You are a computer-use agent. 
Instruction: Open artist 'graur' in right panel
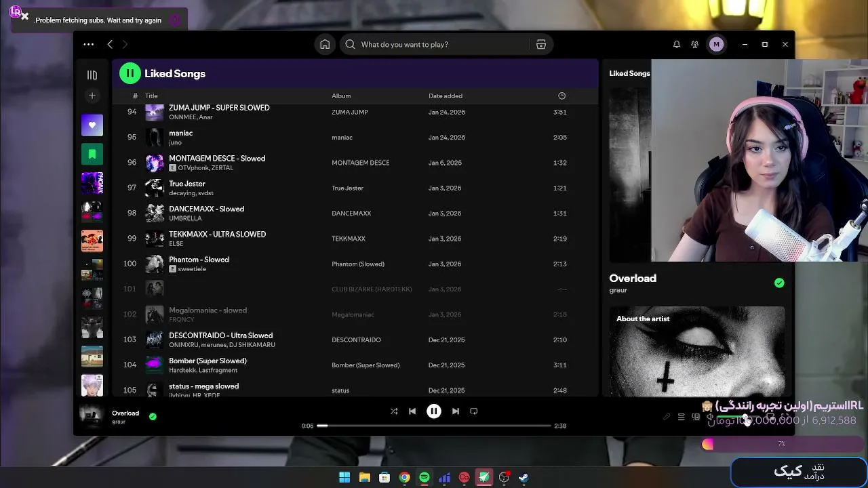coord(618,290)
